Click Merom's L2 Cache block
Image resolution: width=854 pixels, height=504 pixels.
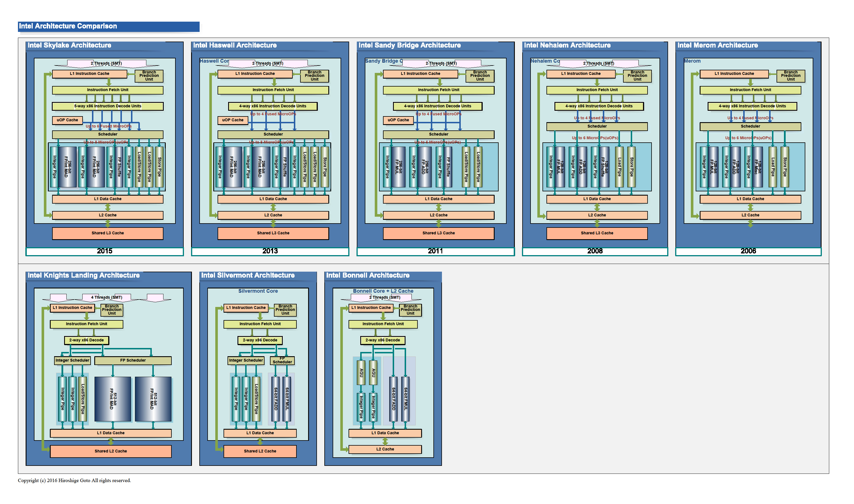click(751, 215)
